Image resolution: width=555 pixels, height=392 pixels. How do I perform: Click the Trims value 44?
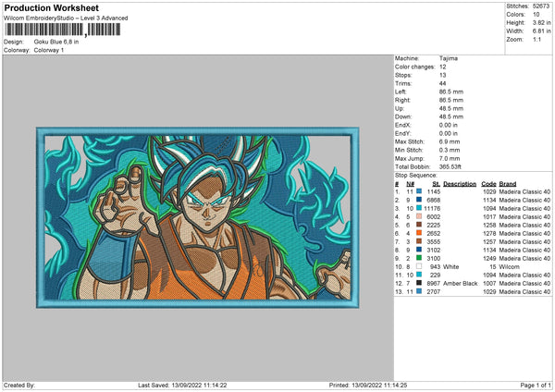[442, 83]
